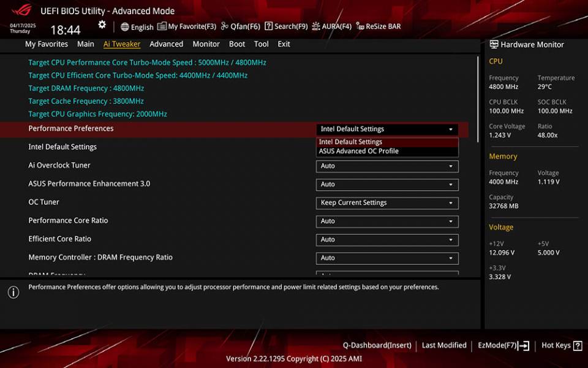Click +12V reading 12.096 V
This screenshot has height=368, width=588.
[502, 253]
